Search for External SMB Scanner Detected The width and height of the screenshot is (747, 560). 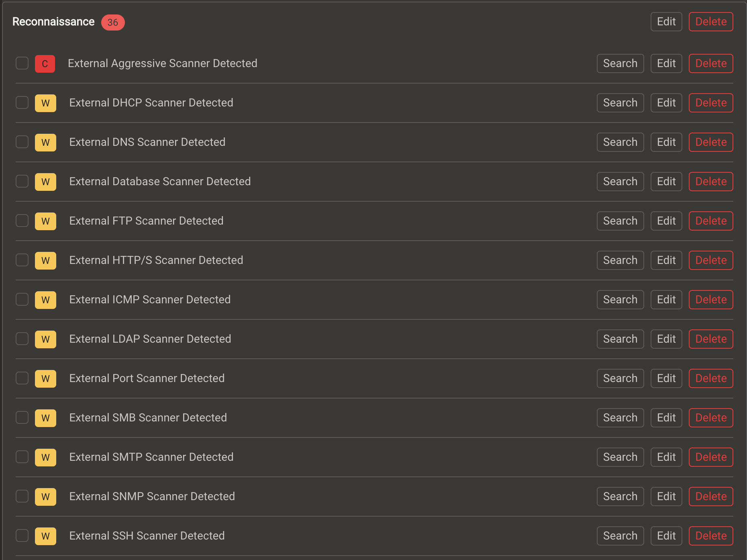[620, 418]
